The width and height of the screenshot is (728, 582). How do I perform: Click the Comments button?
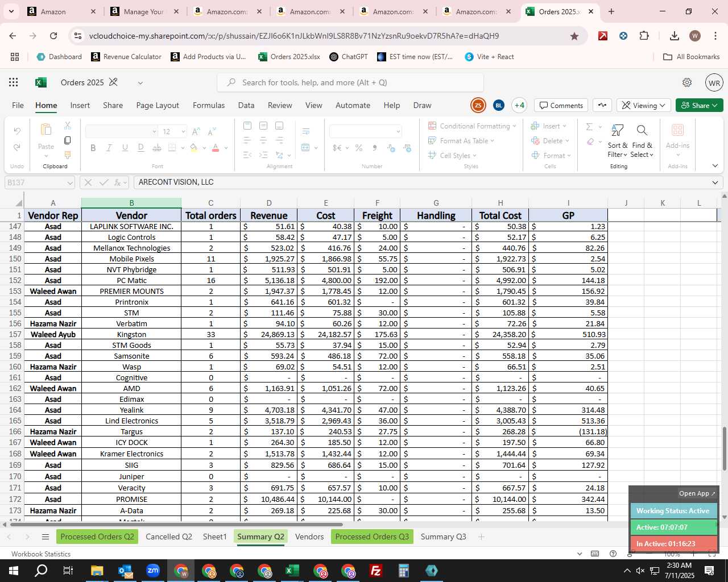click(561, 105)
